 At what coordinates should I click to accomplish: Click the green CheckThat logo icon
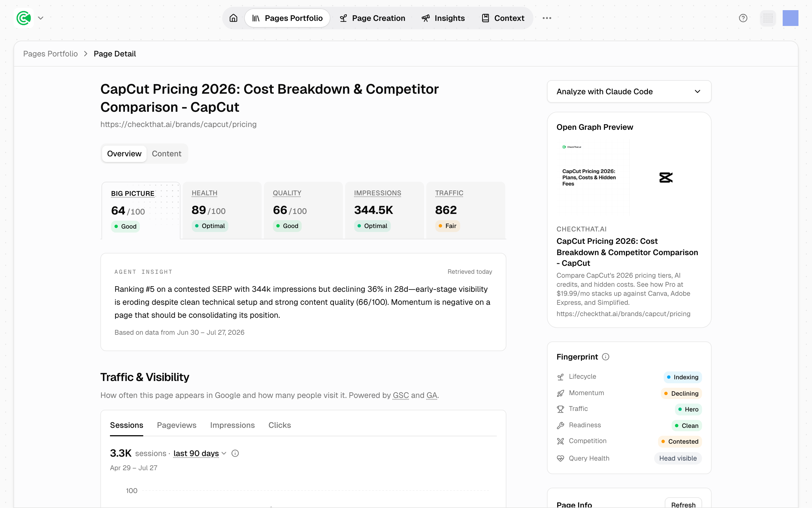coord(24,18)
